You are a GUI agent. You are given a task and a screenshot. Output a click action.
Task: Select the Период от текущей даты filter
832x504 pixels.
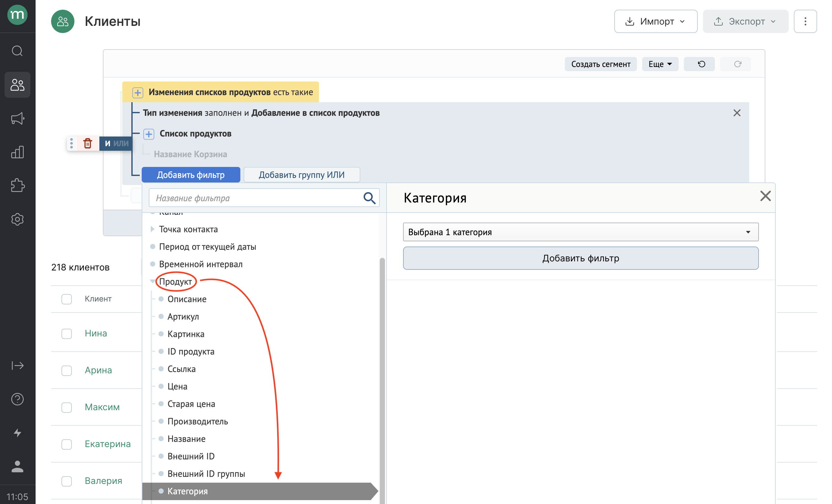click(x=207, y=247)
